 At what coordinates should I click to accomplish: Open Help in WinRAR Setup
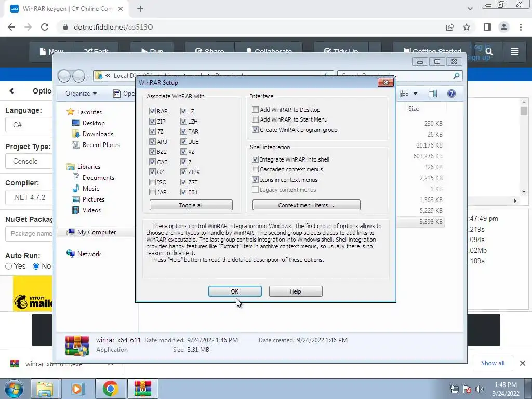click(x=296, y=291)
